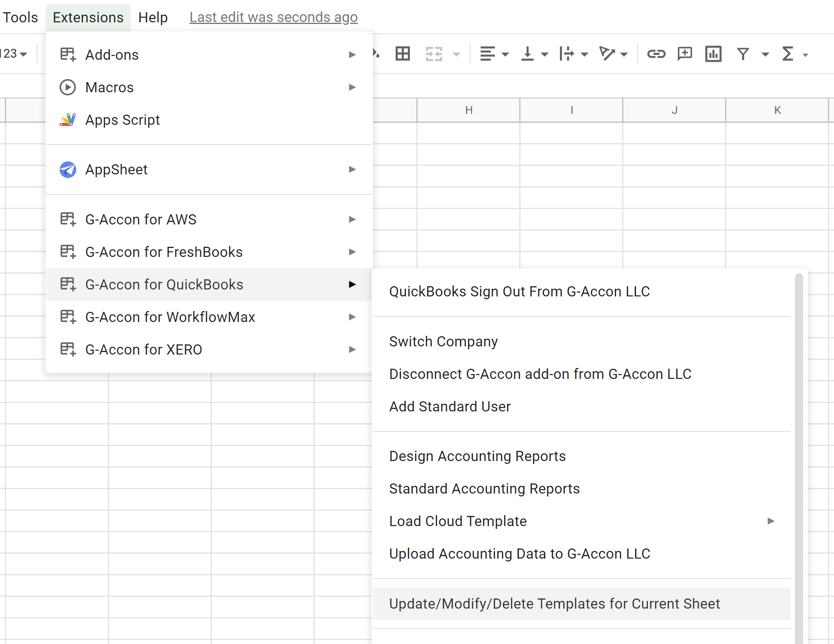Click the Apps Script colorful icon
The height and width of the screenshot is (644, 834).
tap(68, 120)
